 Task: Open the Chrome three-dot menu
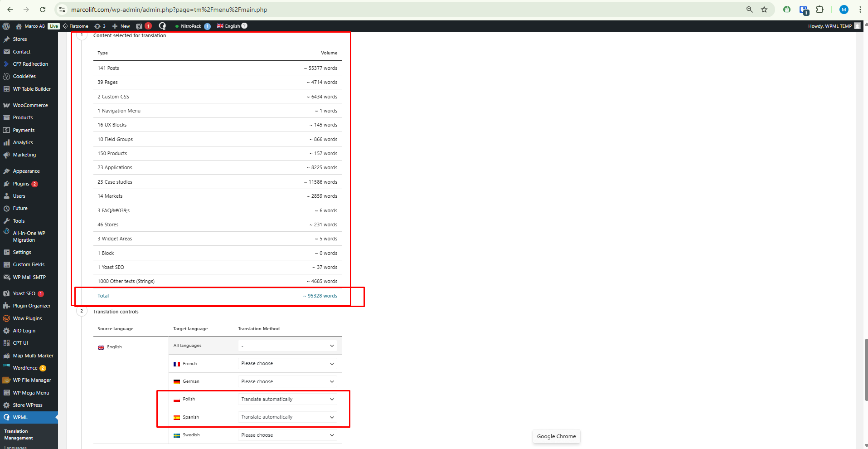(x=860, y=10)
